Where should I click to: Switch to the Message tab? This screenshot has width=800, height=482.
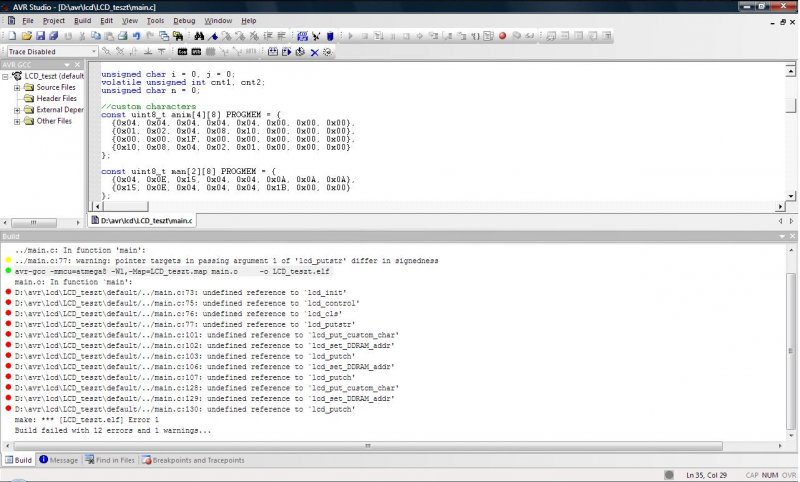coord(59,460)
